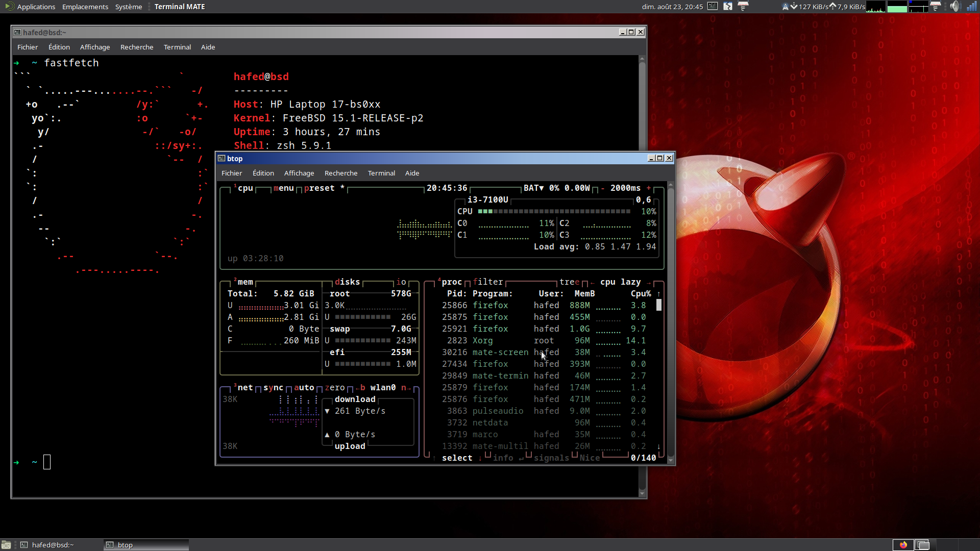The image size is (980, 551).
Task: Click signals in btop proc footer
Action: (552, 458)
